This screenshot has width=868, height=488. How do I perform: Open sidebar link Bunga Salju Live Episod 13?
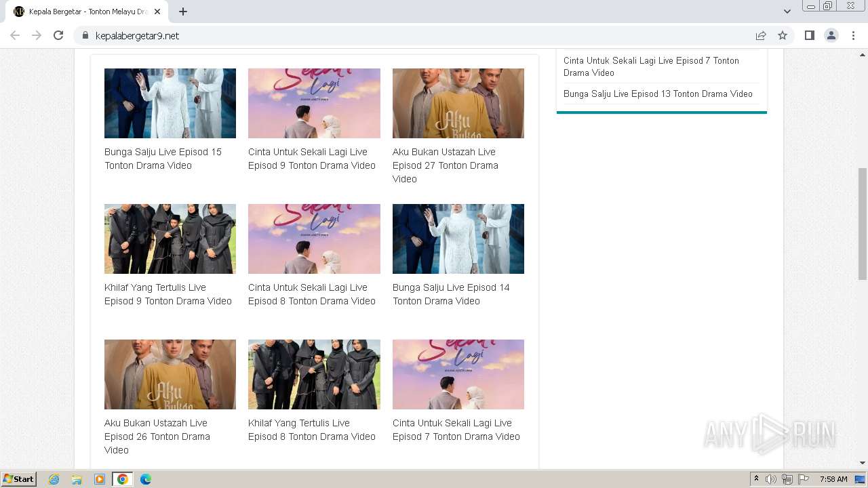pos(658,94)
